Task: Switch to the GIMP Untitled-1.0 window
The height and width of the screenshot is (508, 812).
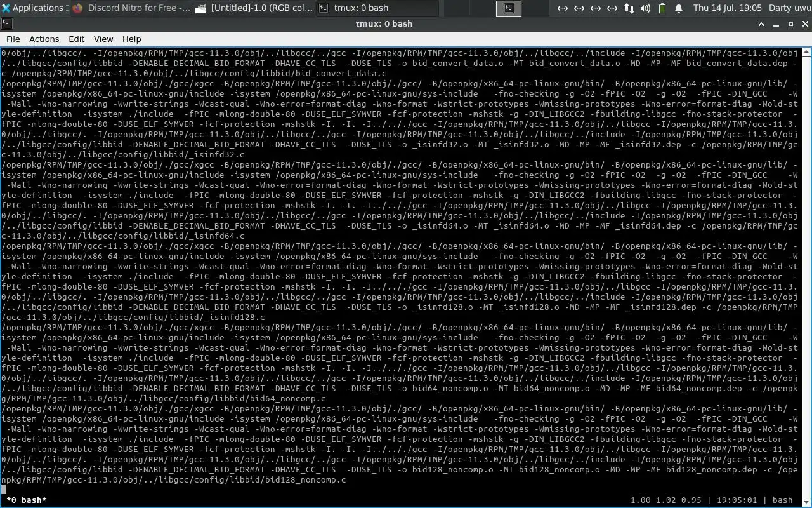Action: (254, 8)
